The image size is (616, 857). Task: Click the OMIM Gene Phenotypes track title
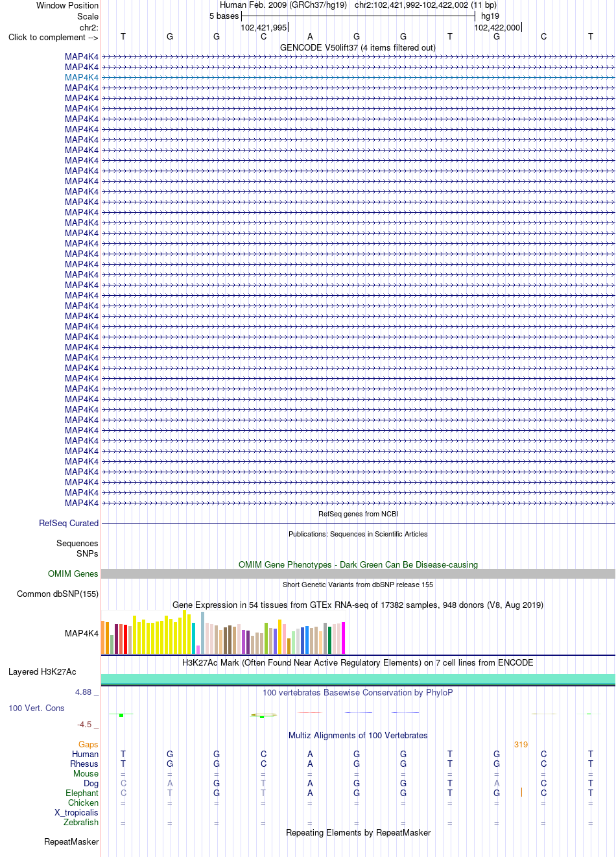click(x=358, y=564)
